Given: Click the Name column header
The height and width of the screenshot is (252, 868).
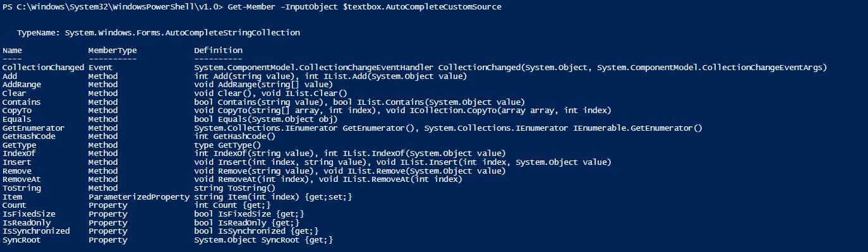Looking at the screenshot, I should click(x=12, y=50).
